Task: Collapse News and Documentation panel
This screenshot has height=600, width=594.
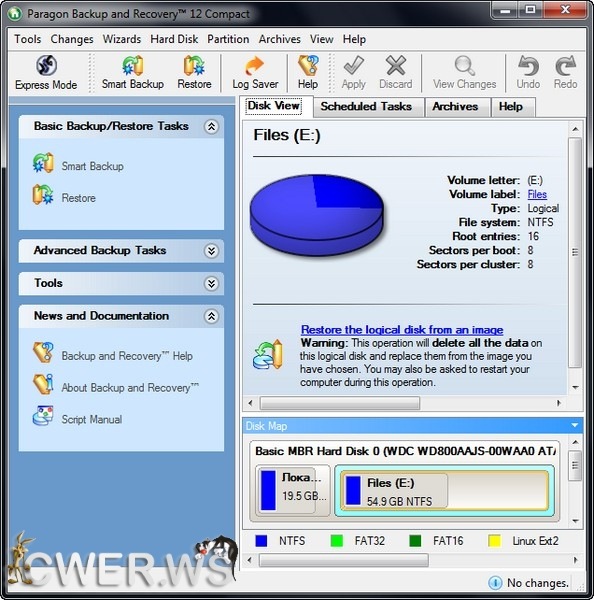Action: (x=211, y=316)
